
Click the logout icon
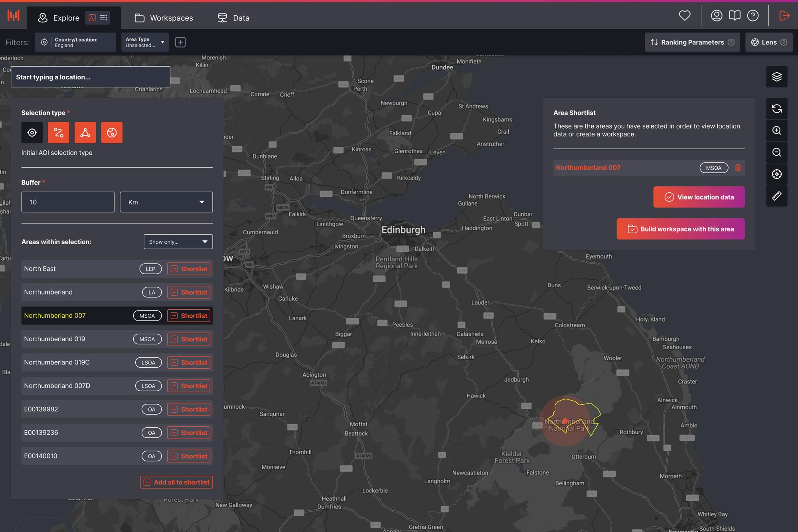pos(784,16)
